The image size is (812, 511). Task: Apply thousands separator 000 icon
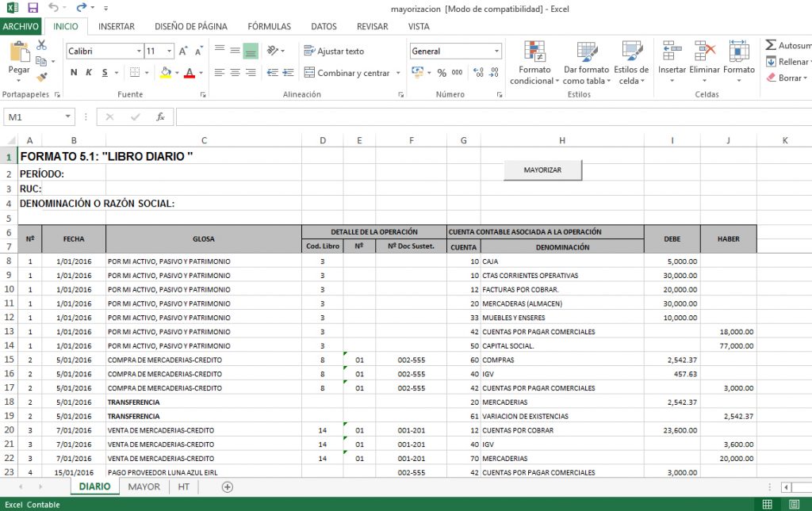(457, 72)
